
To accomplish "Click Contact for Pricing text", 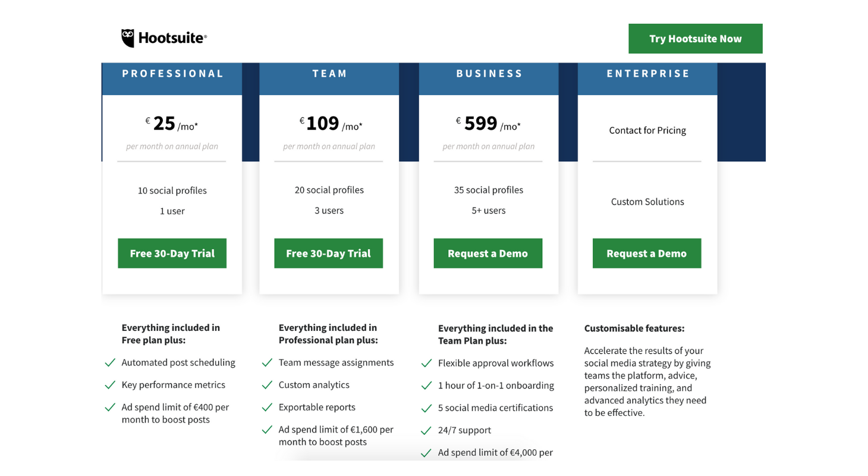I will coord(647,130).
